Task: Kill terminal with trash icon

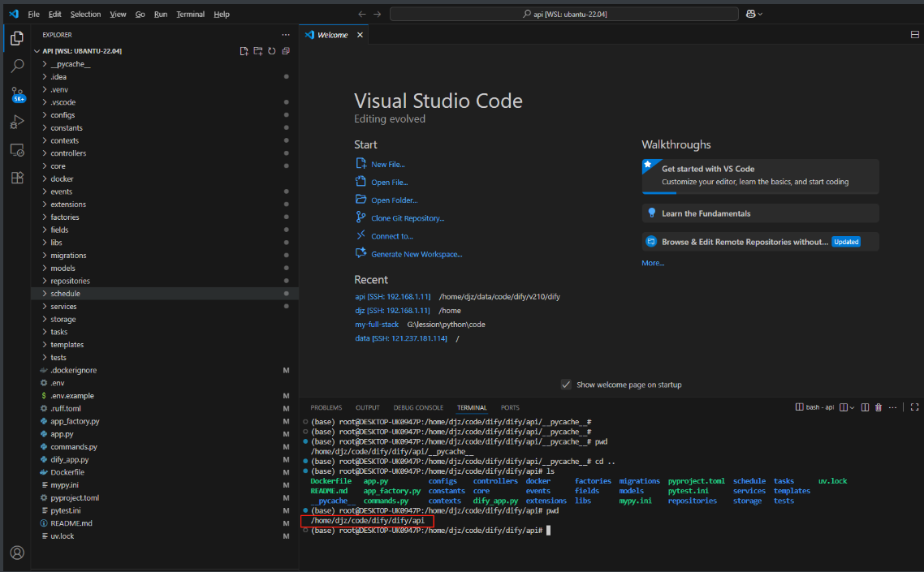Action: [879, 407]
